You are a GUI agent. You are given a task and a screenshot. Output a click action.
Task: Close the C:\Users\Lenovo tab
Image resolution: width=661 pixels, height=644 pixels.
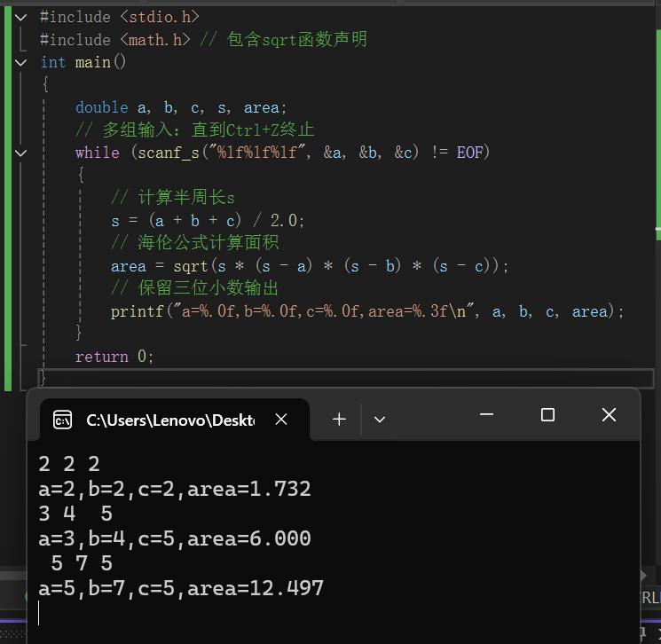(280, 420)
